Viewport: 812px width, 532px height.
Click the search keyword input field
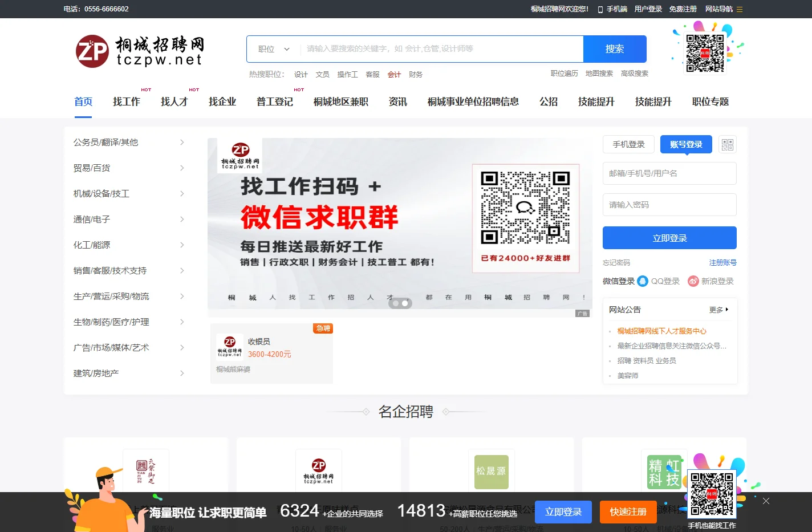click(x=442, y=49)
